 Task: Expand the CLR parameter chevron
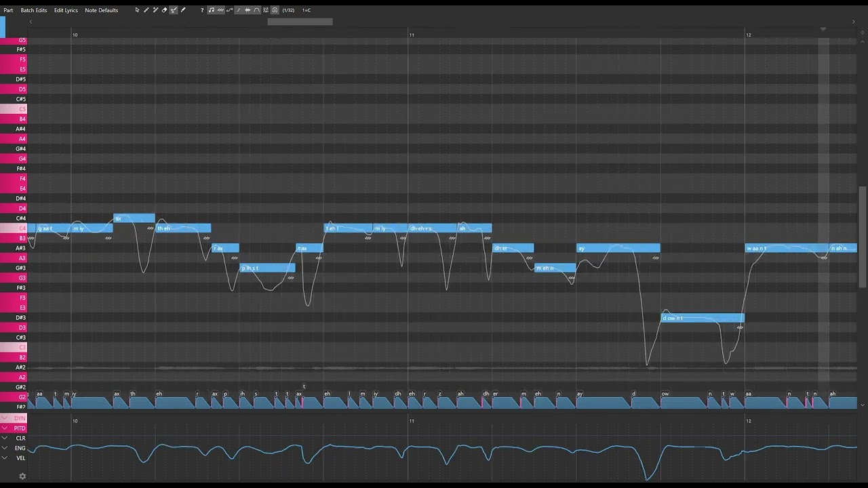tap(5, 438)
